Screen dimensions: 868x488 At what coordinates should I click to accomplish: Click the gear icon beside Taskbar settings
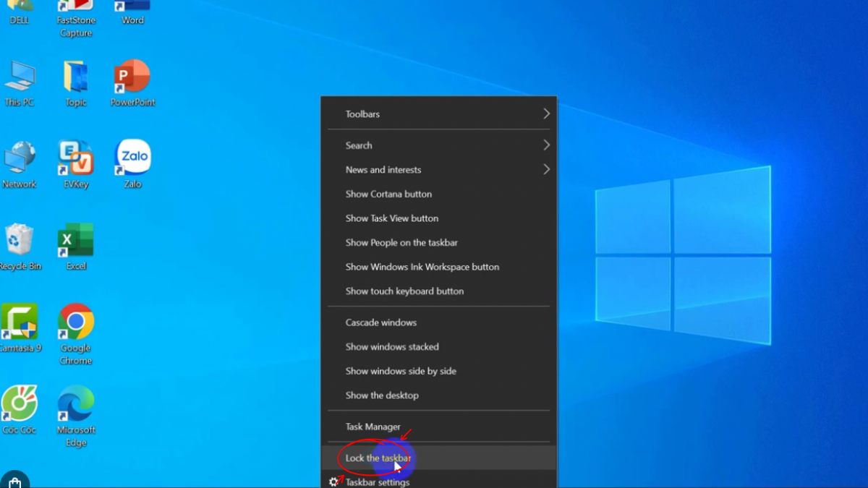[x=333, y=481]
